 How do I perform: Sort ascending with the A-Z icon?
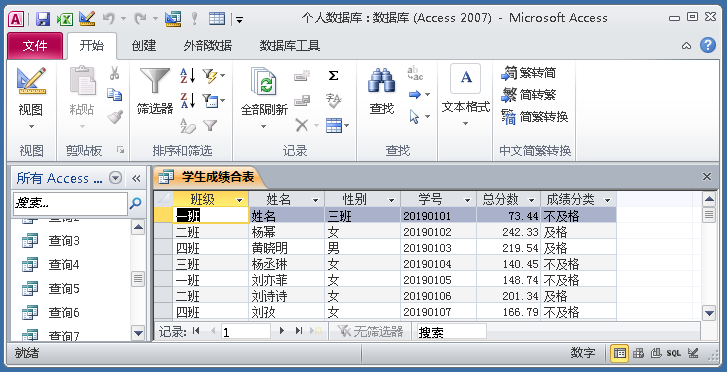click(188, 75)
